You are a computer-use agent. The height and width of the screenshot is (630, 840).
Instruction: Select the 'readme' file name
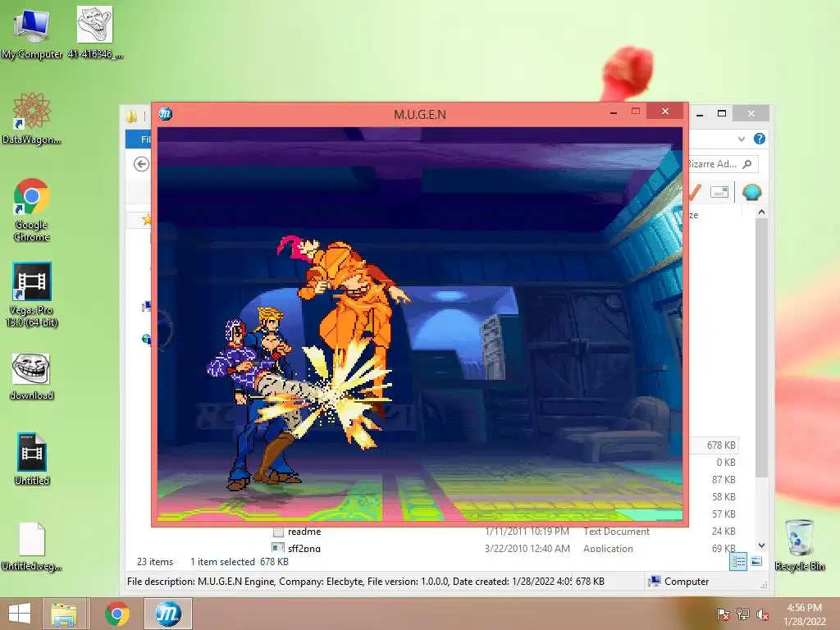click(x=304, y=532)
